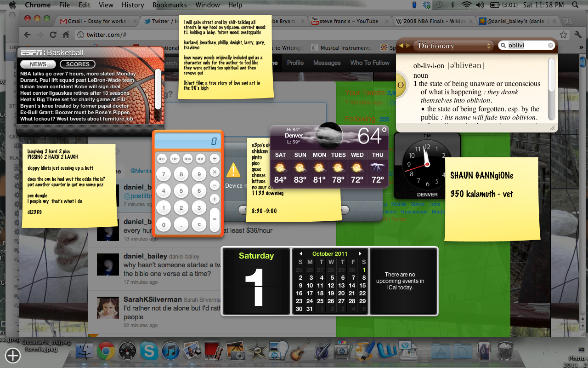Open headline Heat's Big Three charity game

click(x=72, y=99)
